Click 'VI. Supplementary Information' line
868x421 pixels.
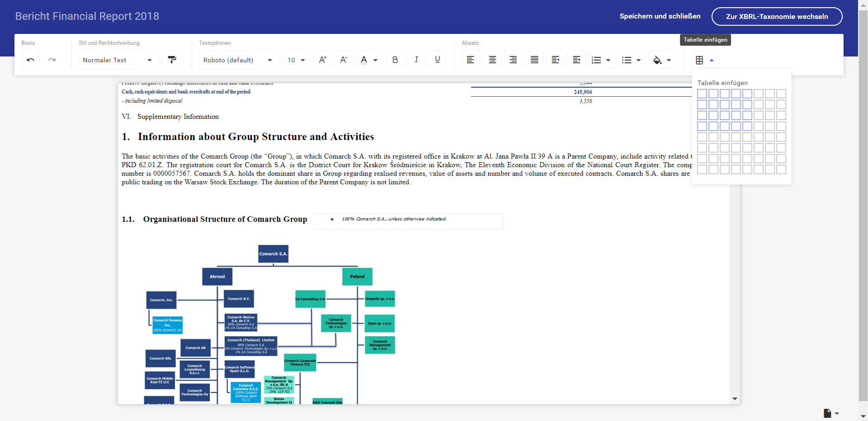pos(170,117)
